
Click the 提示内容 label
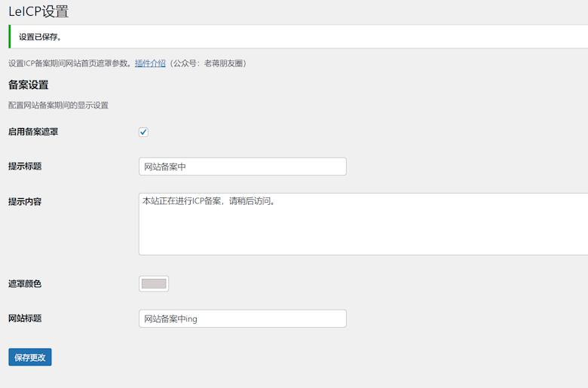pos(25,202)
